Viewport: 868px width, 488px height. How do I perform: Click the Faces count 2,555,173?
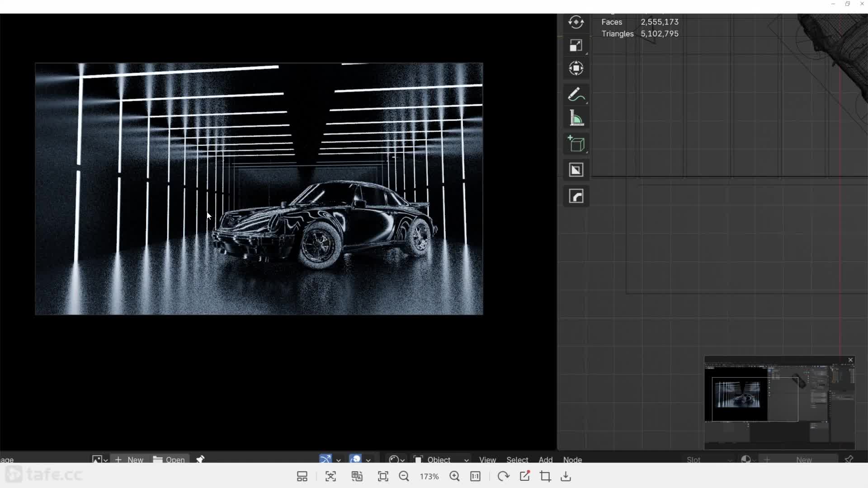(x=659, y=22)
